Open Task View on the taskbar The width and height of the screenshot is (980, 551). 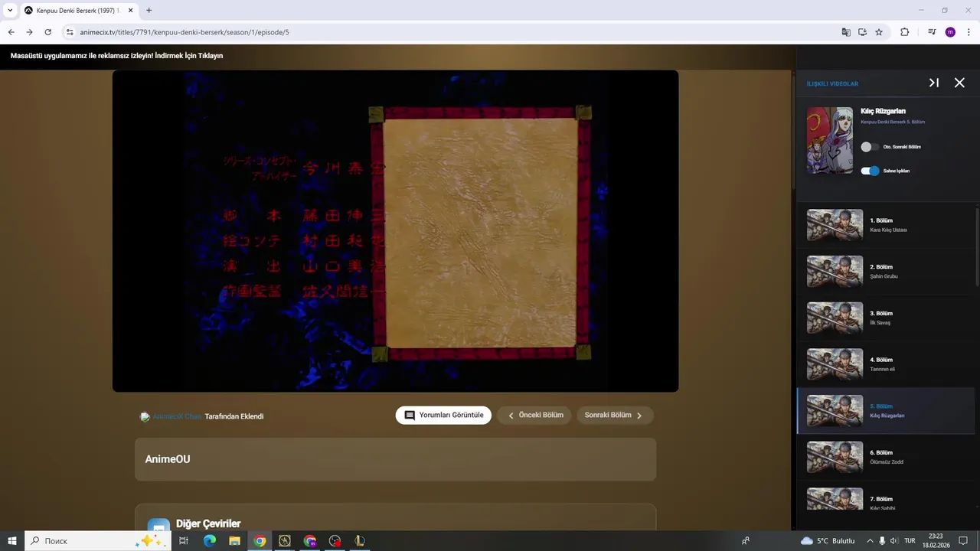pos(184,540)
